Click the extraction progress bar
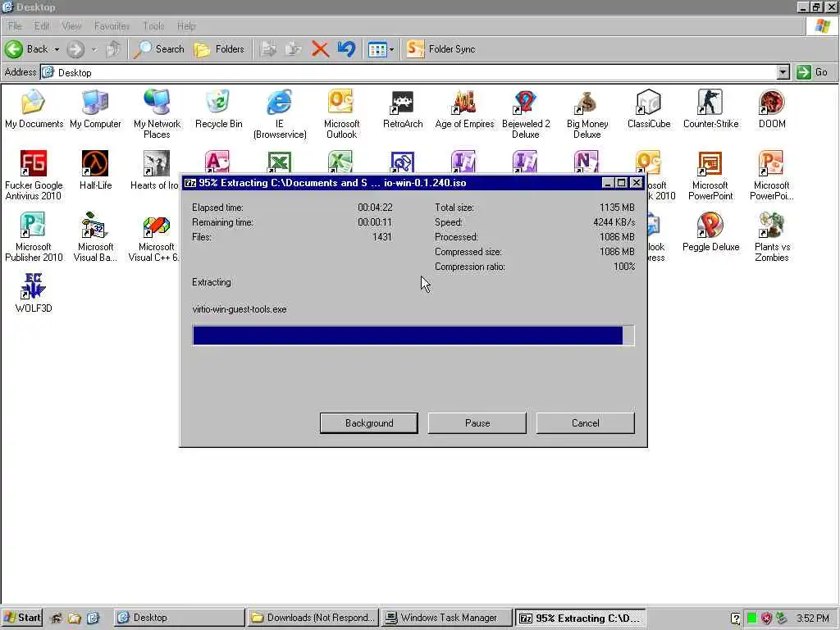This screenshot has height=630, width=840. (x=413, y=336)
